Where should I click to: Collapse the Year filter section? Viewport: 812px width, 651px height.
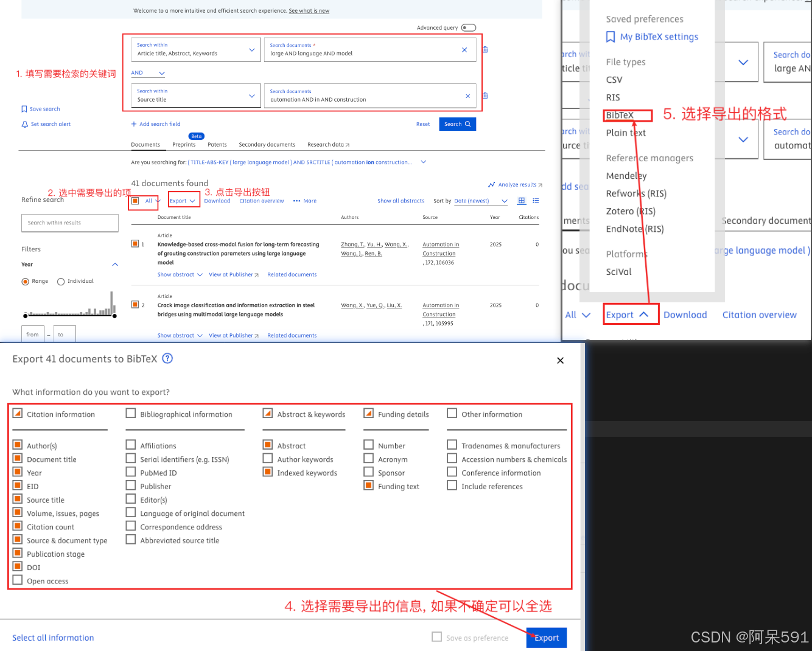click(x=114, y=264)
